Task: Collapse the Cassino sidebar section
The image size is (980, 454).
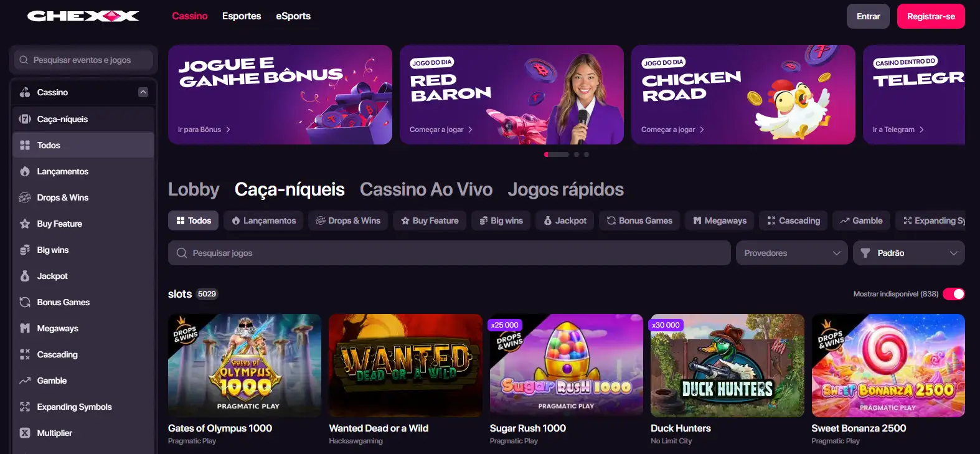Action: [143, 92]
